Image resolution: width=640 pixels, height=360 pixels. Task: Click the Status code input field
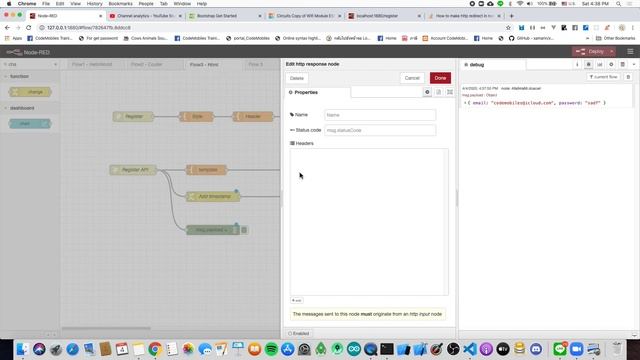(380, 130)
